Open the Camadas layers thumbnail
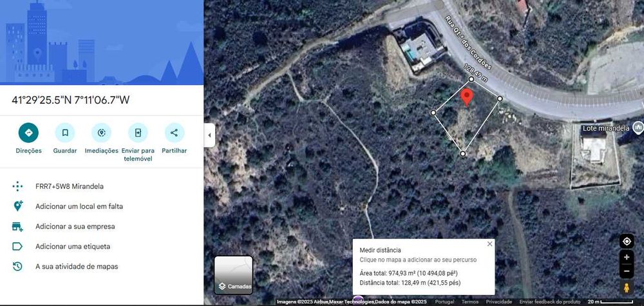644x306 pixels. pos(233,275)
